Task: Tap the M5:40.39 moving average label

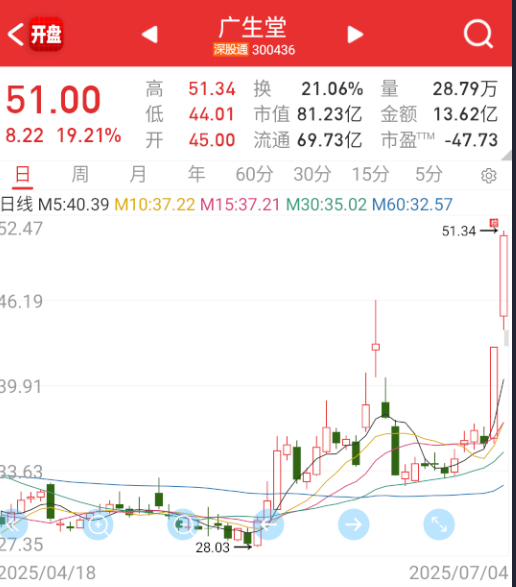Action: (x=73, y=205)
